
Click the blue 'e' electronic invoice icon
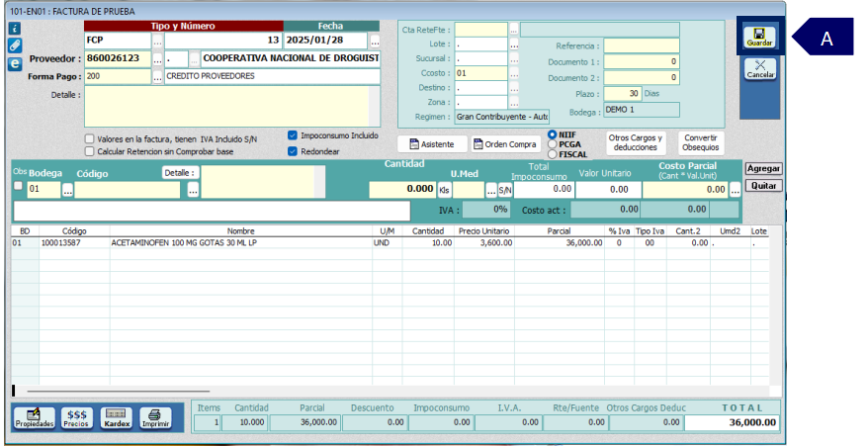(x=15, y=63)
